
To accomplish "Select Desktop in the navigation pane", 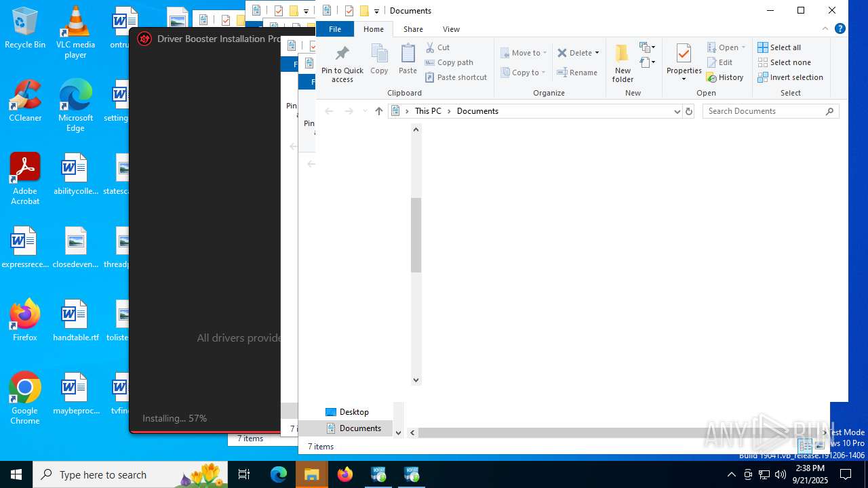I will (x=347, y=412).
